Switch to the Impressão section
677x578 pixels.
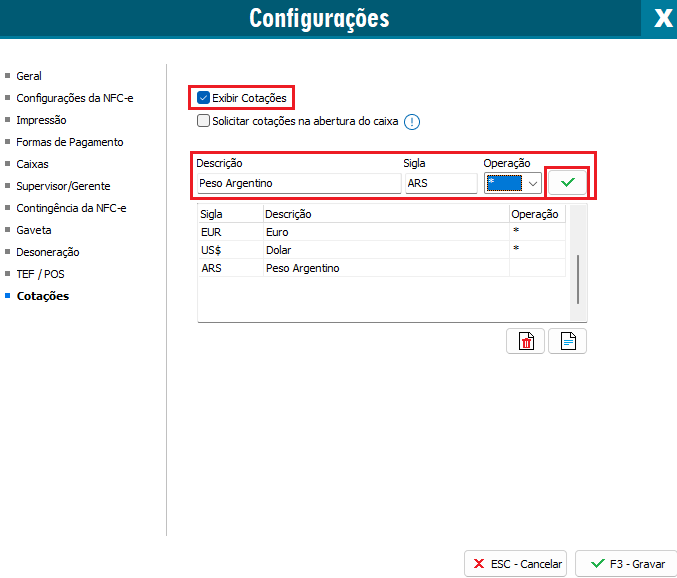42,120
